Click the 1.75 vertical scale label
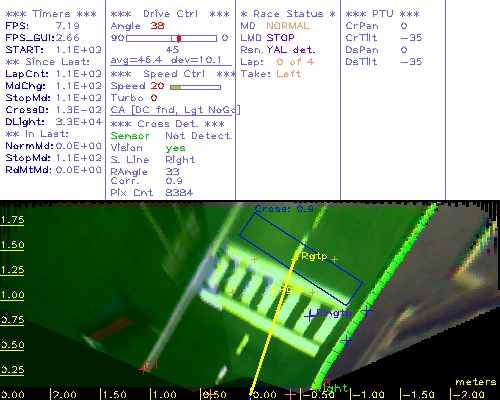 pyautogui.click(x=12, y=220)
